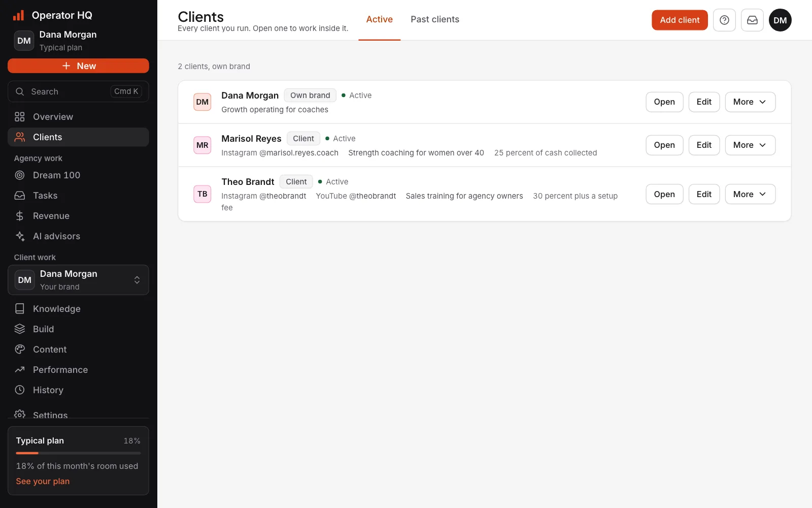Click the Settings gear icon
This screenshot has height=508, width=812.
pos(20,414)
